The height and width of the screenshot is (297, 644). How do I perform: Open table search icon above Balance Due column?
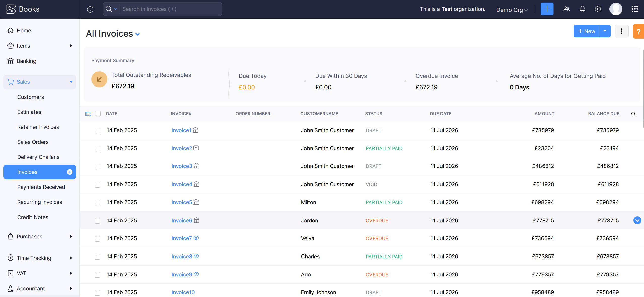coord(633,114)
